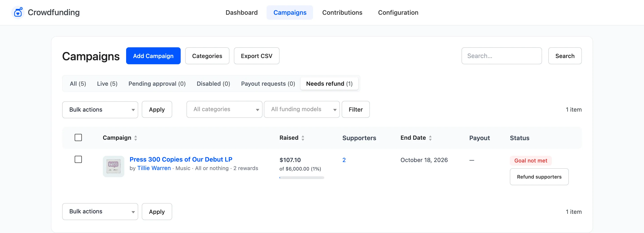Go to the Dashboard menu

[x=241, y=12]
